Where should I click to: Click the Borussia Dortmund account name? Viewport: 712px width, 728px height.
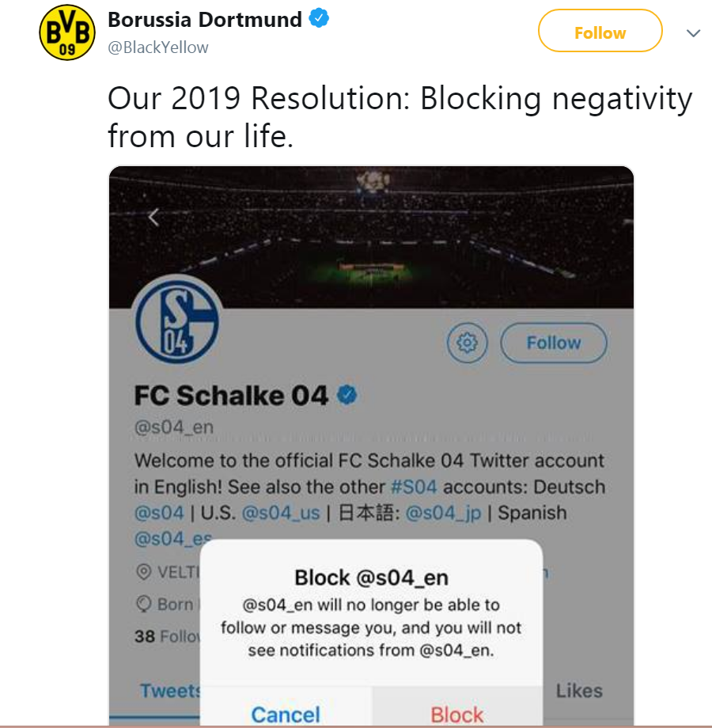coord(205,19)
